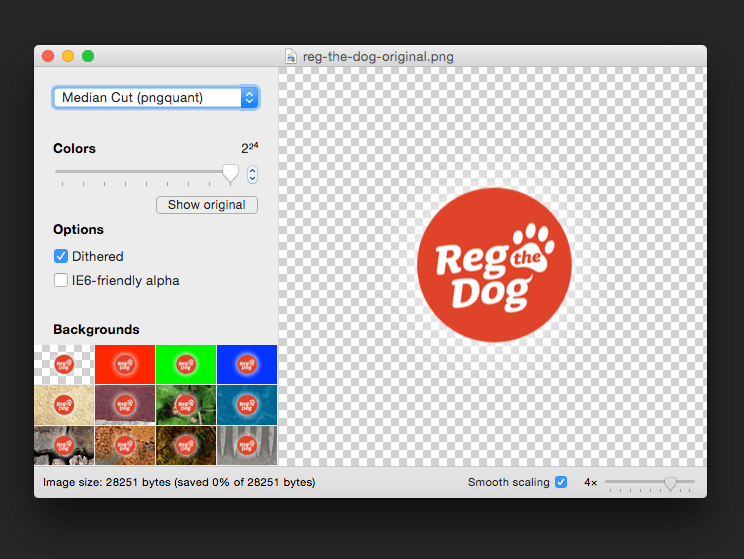Close the window with the red button
744x559 pixels.
click(48, 56)
